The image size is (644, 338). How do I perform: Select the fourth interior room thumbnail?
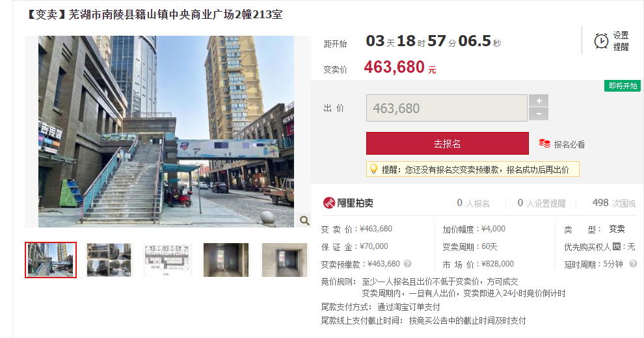[226, 259]
